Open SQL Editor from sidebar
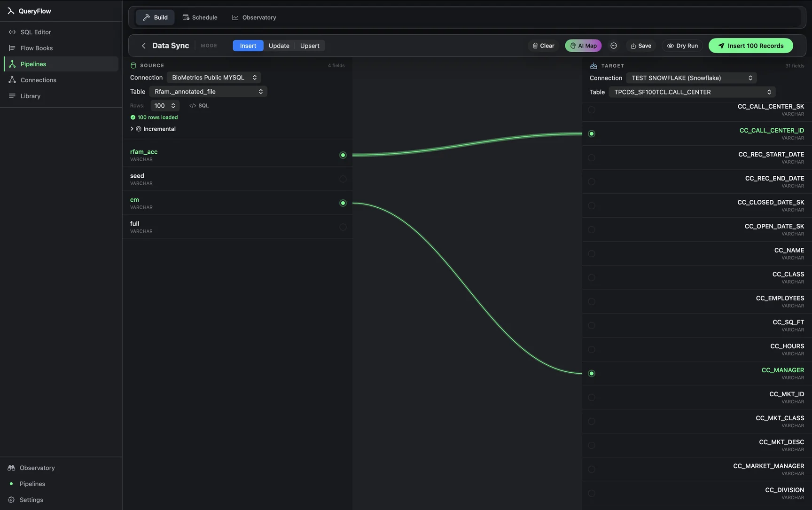The height and width of the screenshot is (510, 812). click(61, 32)
